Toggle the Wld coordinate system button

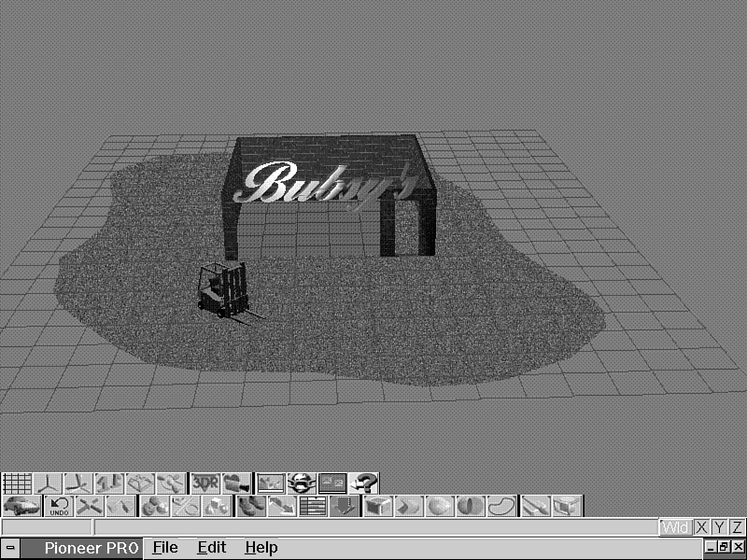pyautogui.click(x=675, y=528)
